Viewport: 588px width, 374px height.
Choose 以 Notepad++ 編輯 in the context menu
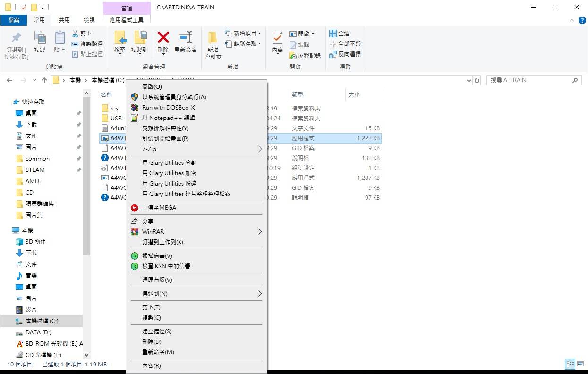point(196,118)
